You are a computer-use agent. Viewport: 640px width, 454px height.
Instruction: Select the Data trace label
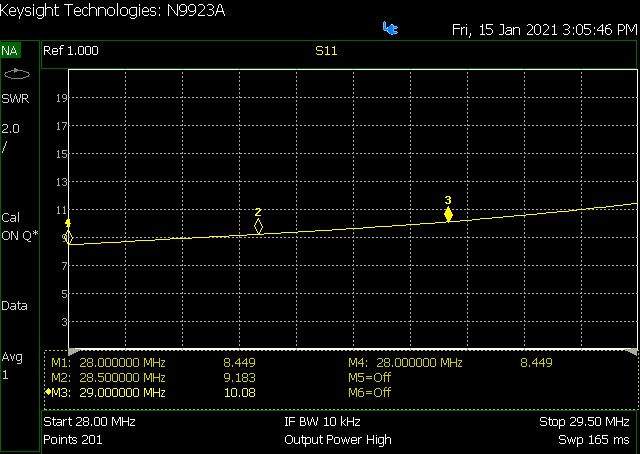[14, 306]
